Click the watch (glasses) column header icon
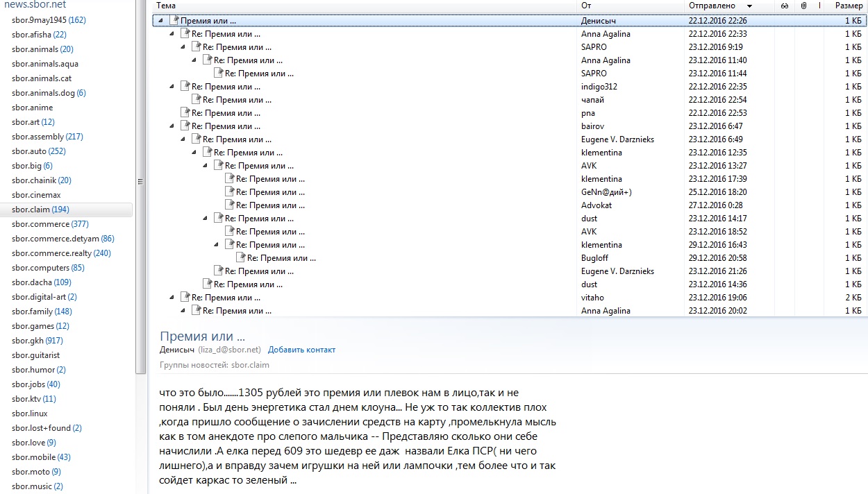Screen dimensions: 868x494 [784, 6]
